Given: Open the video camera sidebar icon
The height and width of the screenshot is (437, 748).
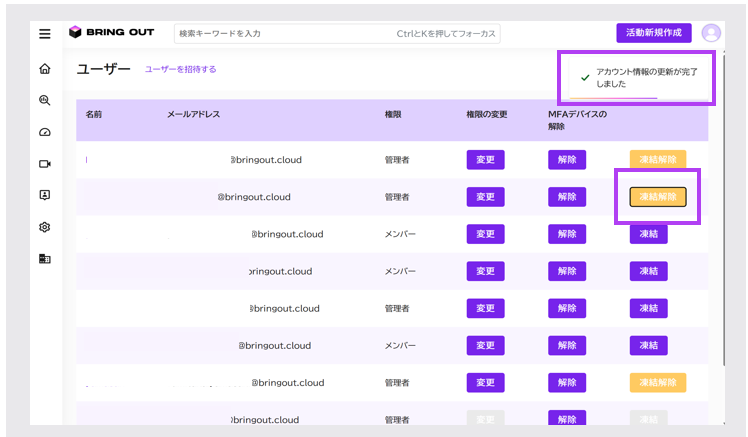Looking at the screenshot, I should click(x=45, y=164).
